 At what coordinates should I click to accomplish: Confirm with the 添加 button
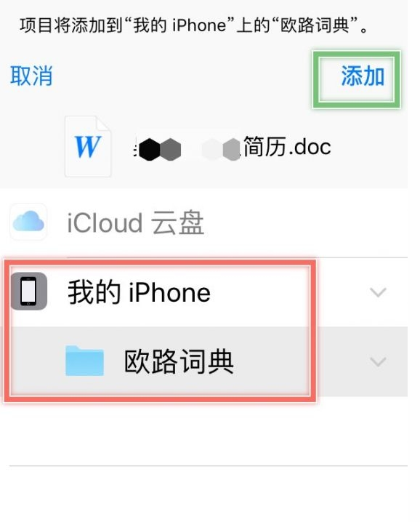pos(363,76)
